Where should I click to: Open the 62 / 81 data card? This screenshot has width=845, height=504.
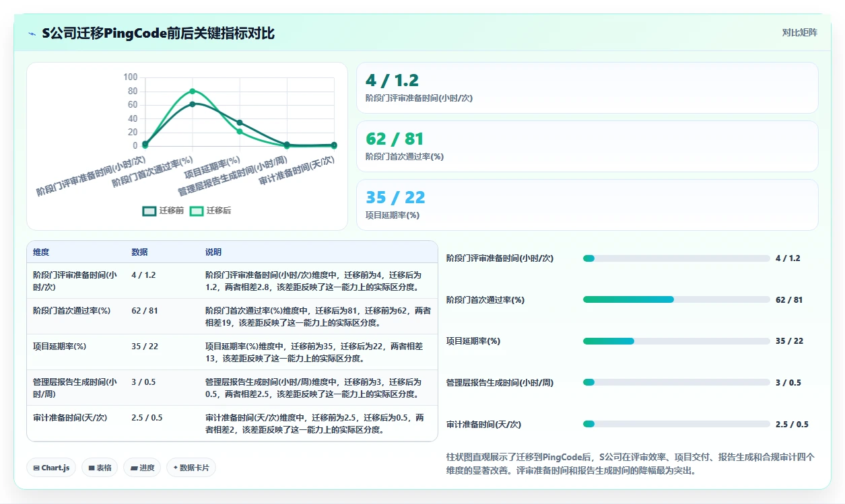[587, 146]
